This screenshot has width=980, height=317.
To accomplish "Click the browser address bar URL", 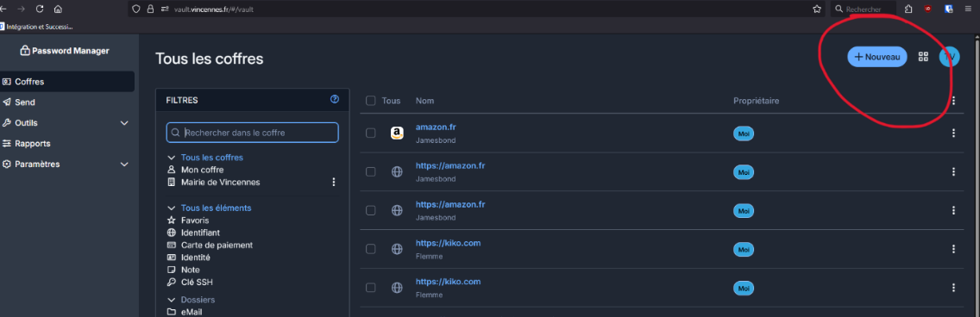I will pyautogui.click(x=214, y=9).
